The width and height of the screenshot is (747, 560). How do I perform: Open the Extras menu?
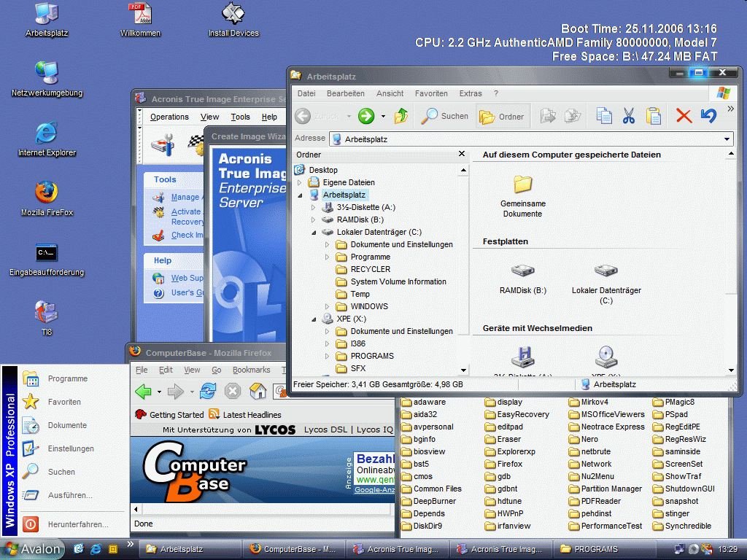pyautogui.click(x=471, y=93)
